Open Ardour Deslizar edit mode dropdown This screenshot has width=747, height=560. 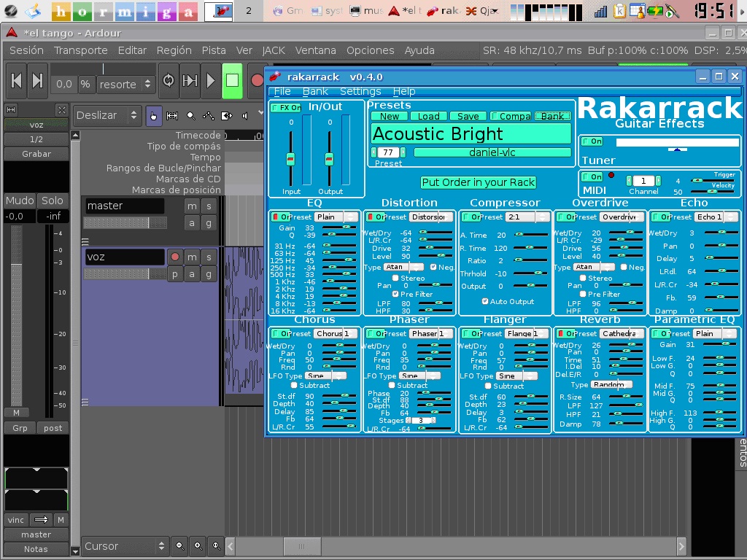click(x=107, y=116)
